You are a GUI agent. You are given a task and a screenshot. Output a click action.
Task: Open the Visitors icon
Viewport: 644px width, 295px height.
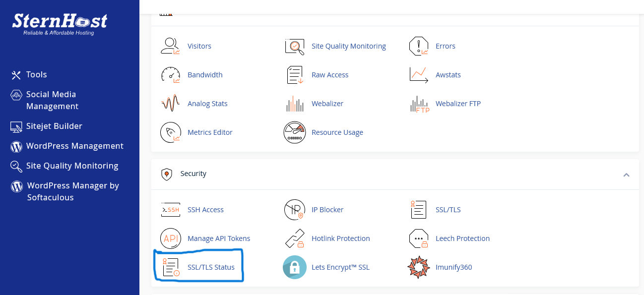(x=170, y=46)
